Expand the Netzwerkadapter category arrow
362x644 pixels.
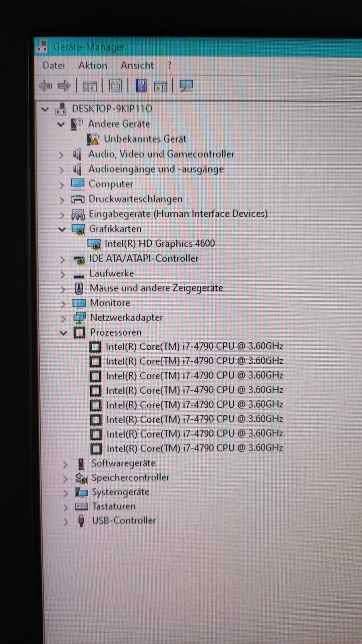[63, 319]
